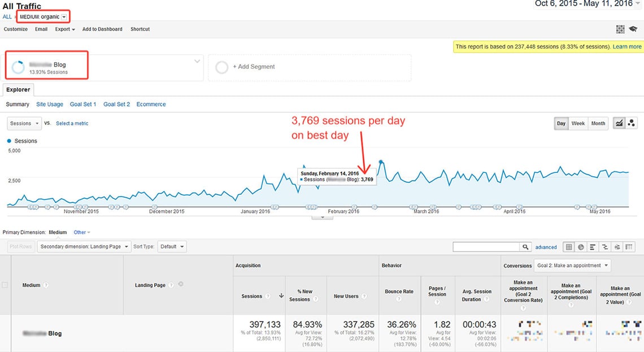Open Goal 2: Make an appointment dropdown
This screenshot has height=352, width=644.
pos(572,266)
